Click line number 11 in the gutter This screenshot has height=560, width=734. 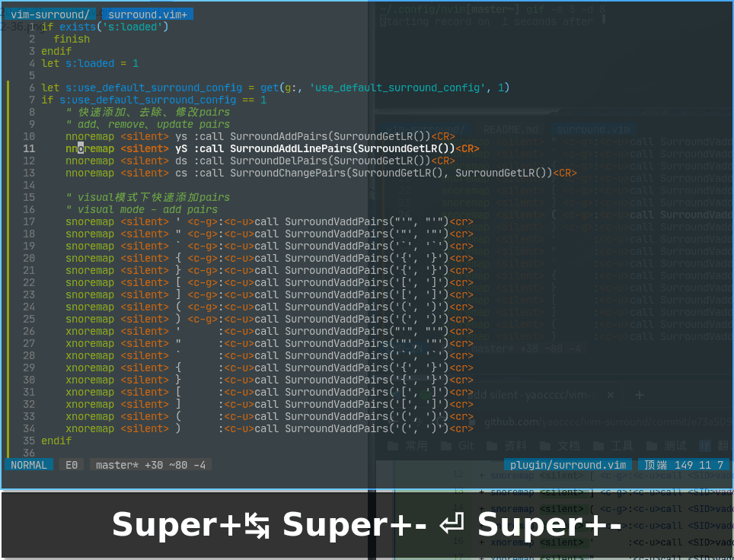pos(29,148)
